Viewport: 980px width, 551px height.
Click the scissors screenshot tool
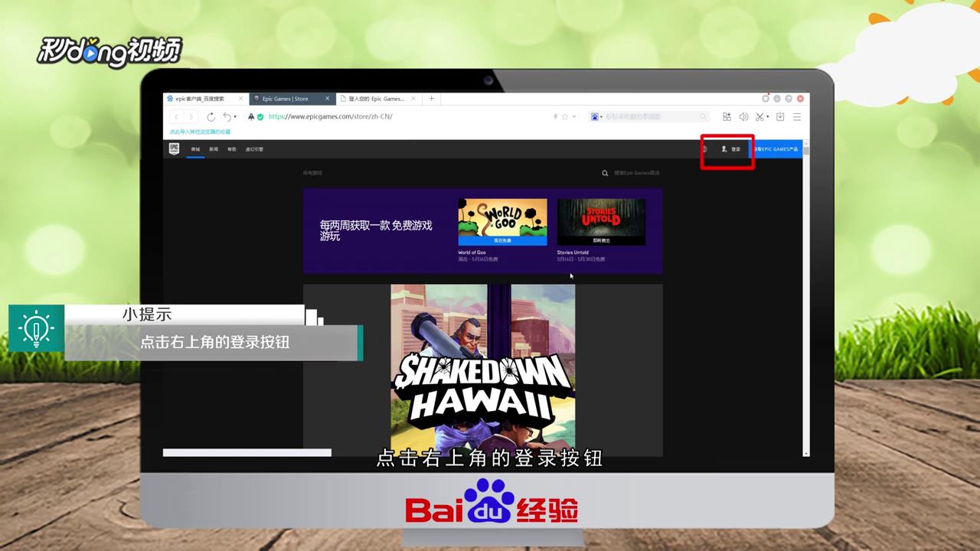point(759,117)
